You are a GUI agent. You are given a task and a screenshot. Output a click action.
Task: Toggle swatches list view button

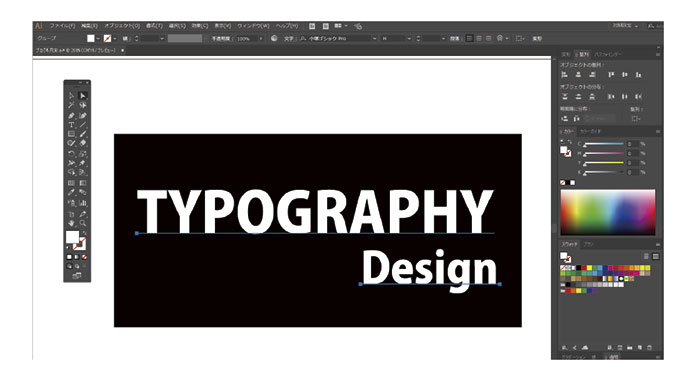click(646, 256)
